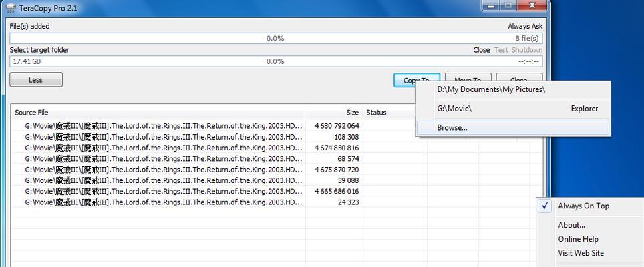This screenshot has height=267, width=644.
Task: Open the Copy To button menu
Action: click(416, 80)
